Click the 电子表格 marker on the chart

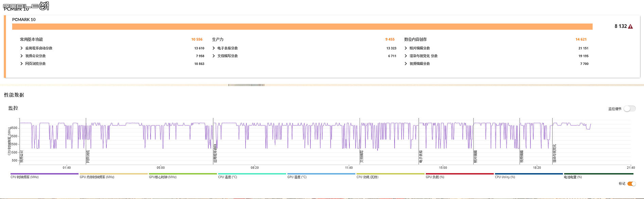click(421, 156)
